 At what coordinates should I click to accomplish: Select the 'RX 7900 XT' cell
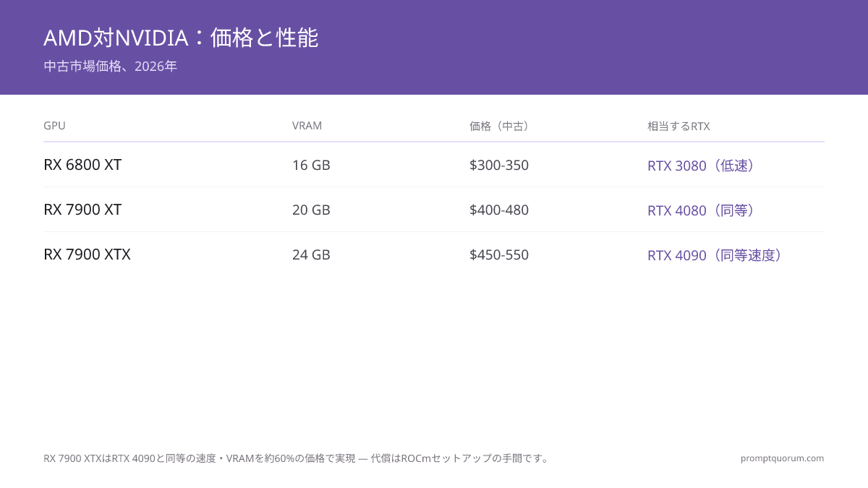(x=82, y=210)
